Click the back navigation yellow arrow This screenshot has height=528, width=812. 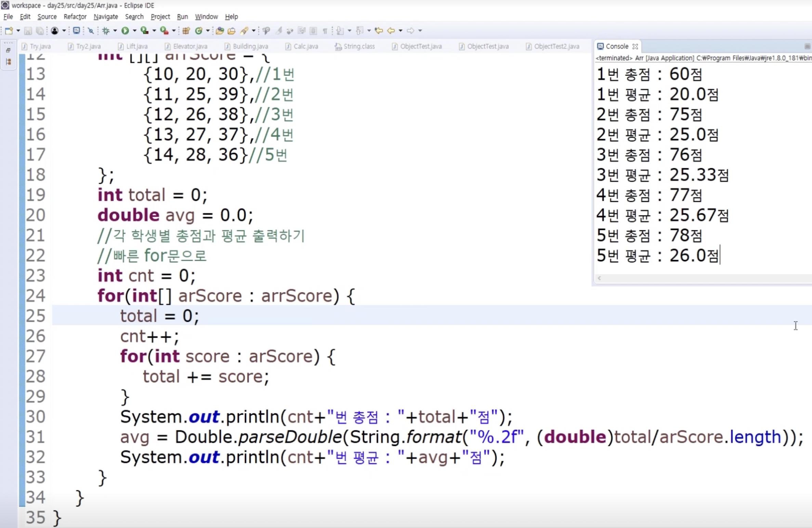pos(391,31)
